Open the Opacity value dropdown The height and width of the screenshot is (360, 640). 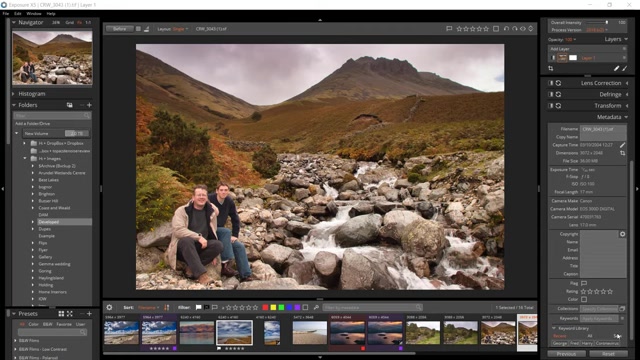(571, 40)
